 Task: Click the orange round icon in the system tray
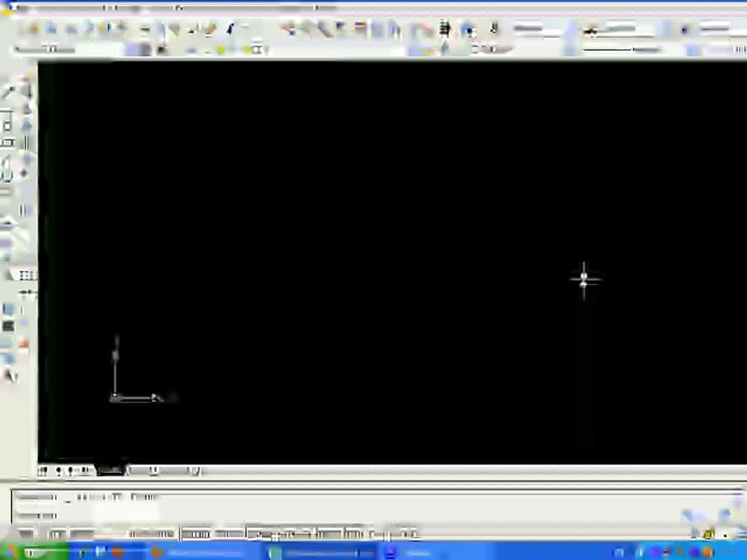(708, 552)
